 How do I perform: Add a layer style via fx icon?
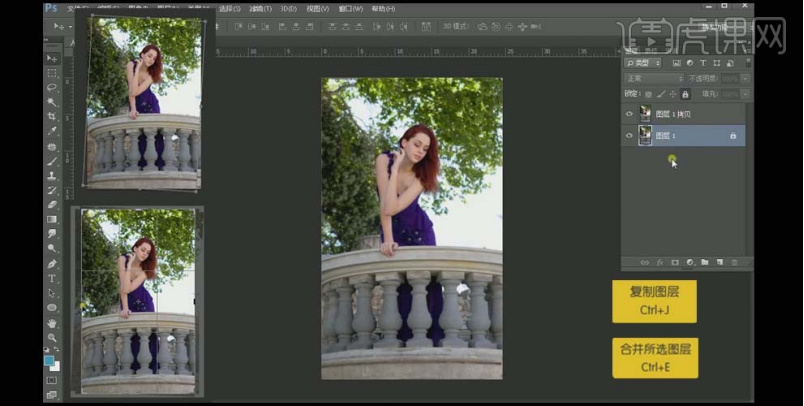point(660,262)
